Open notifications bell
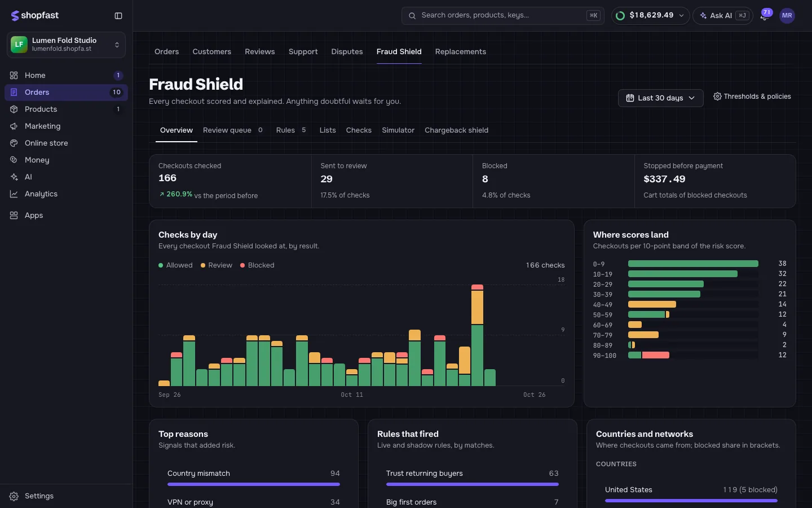This screenshot has width=812, height=508. pos(764,16)
